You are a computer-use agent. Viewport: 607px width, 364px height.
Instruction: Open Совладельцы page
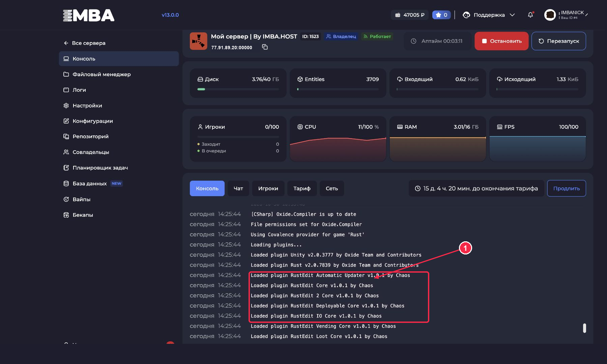click(86, 152)
